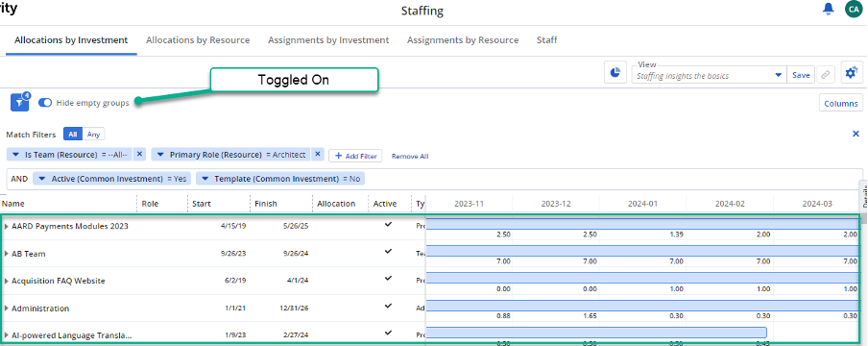The width and height of the screenshot is (868, 346).
Task: Click finish date 12/31/26
Action: click(x=294, y=309)
